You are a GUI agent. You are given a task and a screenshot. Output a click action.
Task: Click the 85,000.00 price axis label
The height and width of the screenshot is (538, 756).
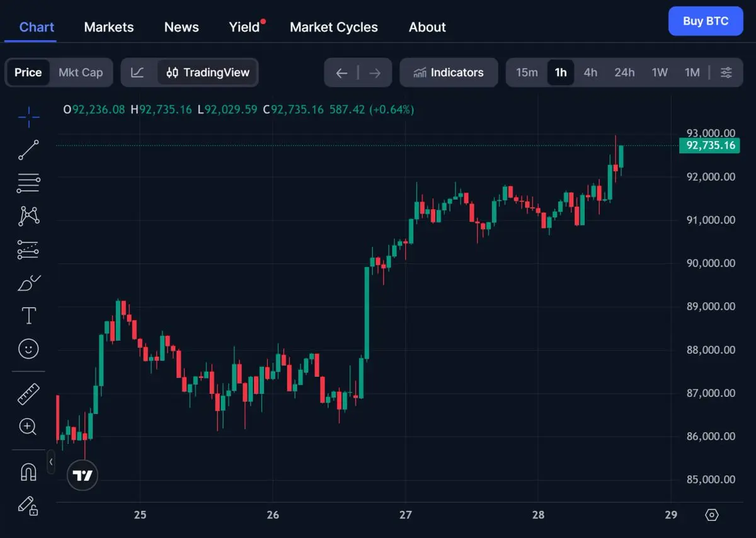(x=711, y=479)
